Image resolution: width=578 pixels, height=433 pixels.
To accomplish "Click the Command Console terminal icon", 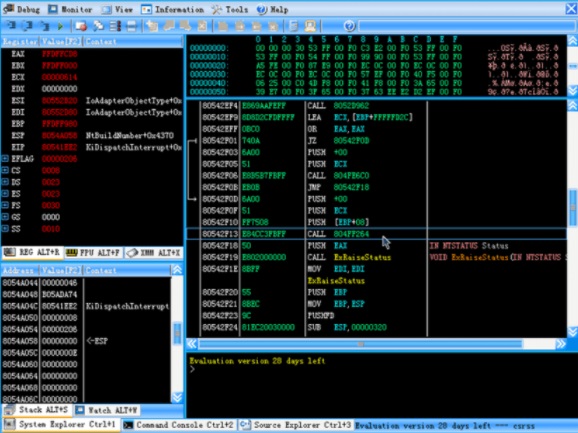I will (128, 425).
